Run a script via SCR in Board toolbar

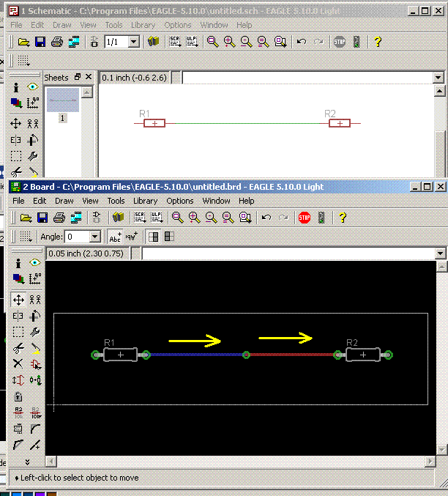pyautogui.click(x=139, y=218)
